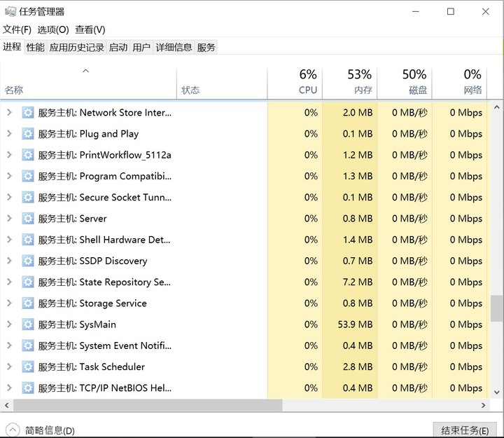The width and height of the screenshot is (504, 438).
Task: Expand the Secure Socket Tunneling service host
Action: pos(9,197)
